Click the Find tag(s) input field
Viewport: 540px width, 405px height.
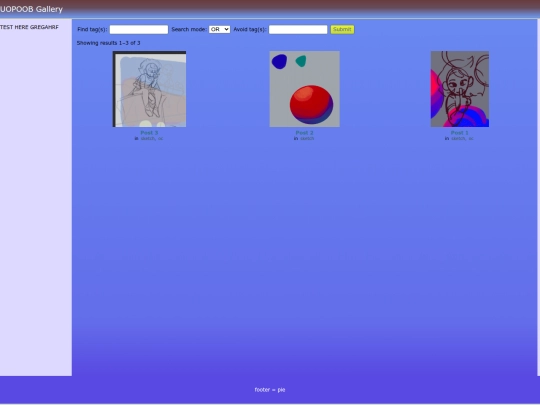click(139, 30)
